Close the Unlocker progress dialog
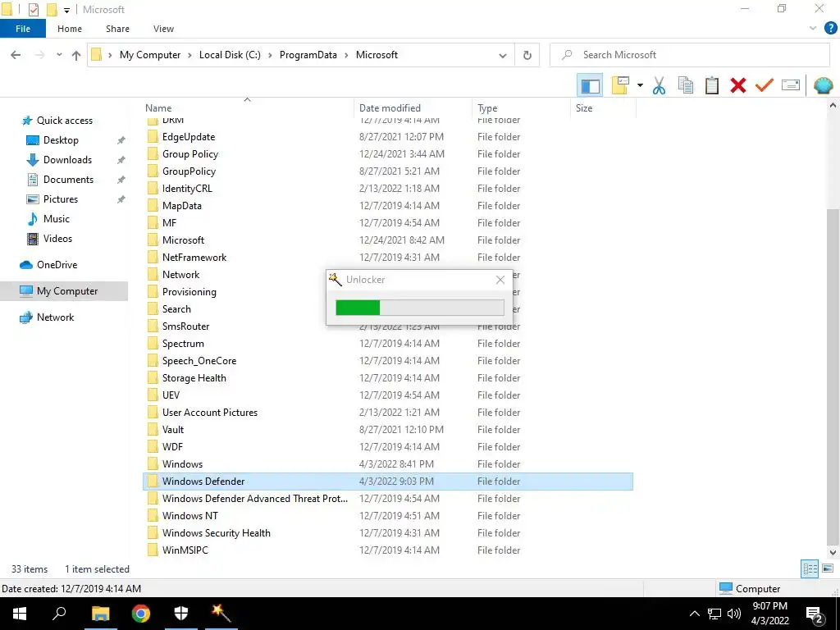840x630 pixels. coord(500,280)
